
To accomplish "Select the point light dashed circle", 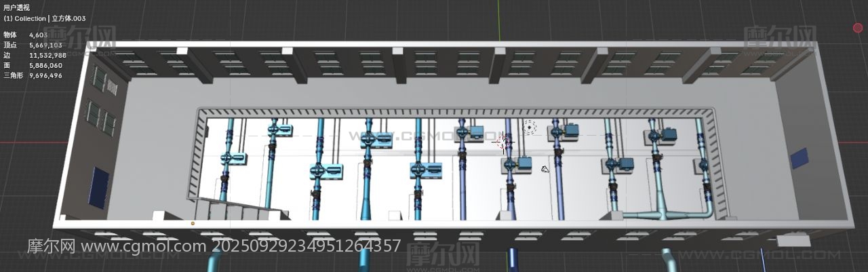I will tap(530, 127).
